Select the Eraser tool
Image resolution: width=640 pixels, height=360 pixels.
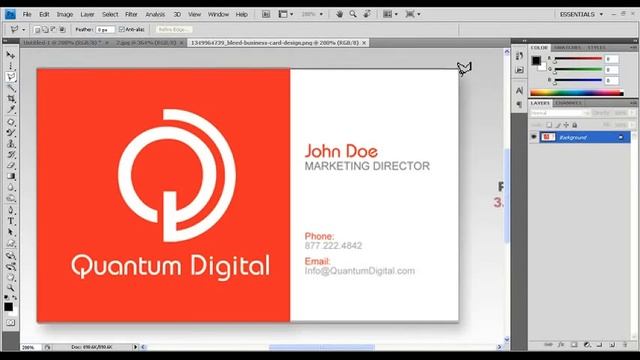(11, 166)
